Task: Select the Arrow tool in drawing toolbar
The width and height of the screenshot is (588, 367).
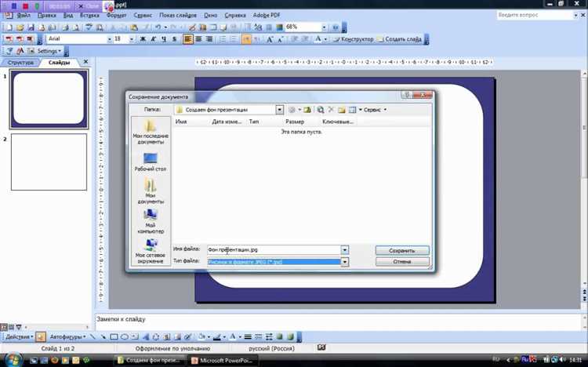Action: coord(103,336)
